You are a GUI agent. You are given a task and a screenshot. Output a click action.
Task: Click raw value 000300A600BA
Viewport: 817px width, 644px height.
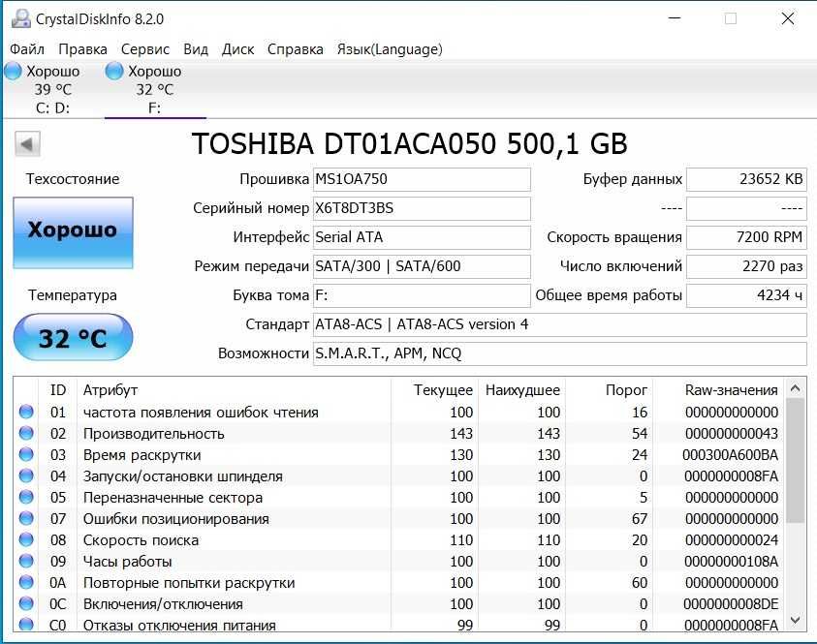click(x=730, y=455)
